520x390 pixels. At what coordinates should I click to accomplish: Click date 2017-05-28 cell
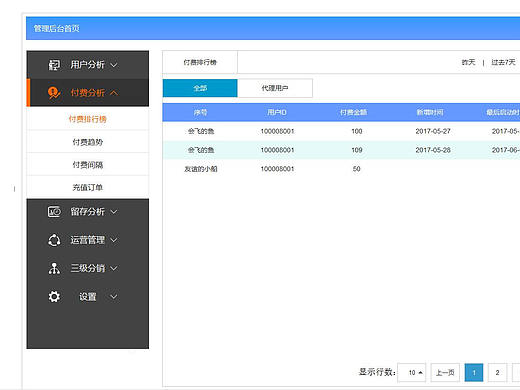[433, 150]
